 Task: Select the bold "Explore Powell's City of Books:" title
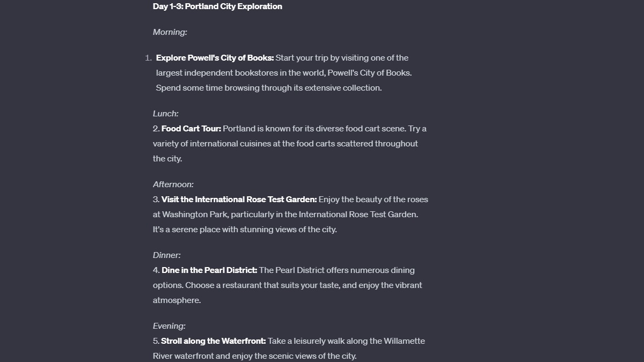215,58
